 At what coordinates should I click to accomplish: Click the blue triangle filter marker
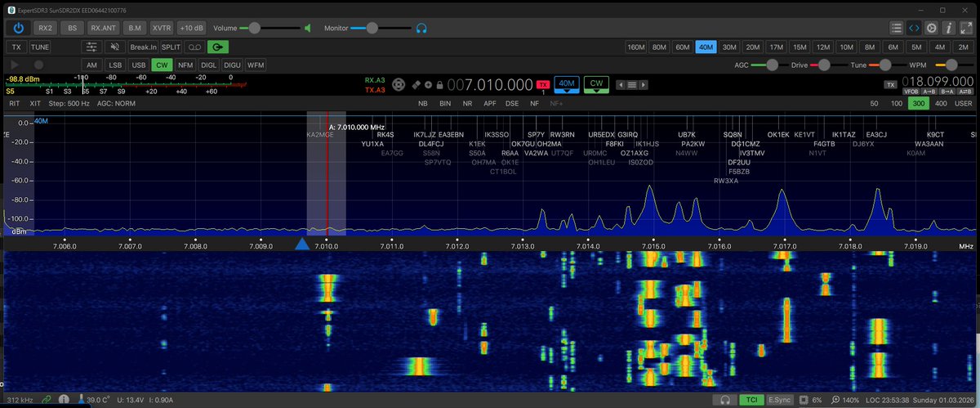tap(301, 243)
